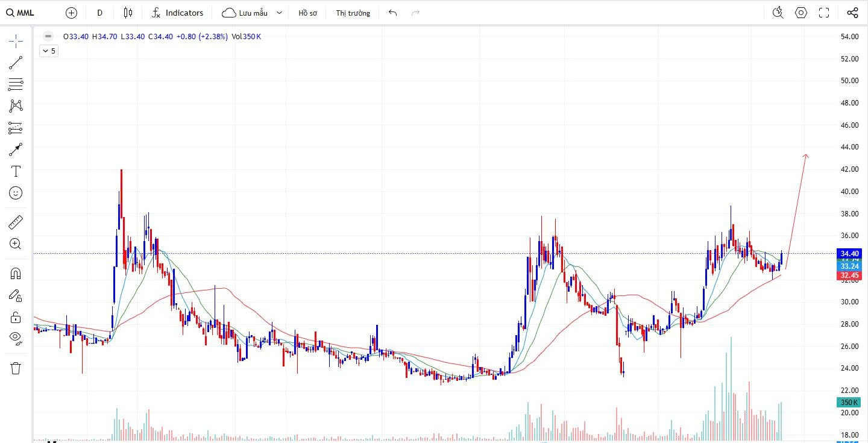The width and height of the screenshot is (868, 443).
Task: Click the change value +0.80 (+2.38%)
Action: (x=203, y=37)
